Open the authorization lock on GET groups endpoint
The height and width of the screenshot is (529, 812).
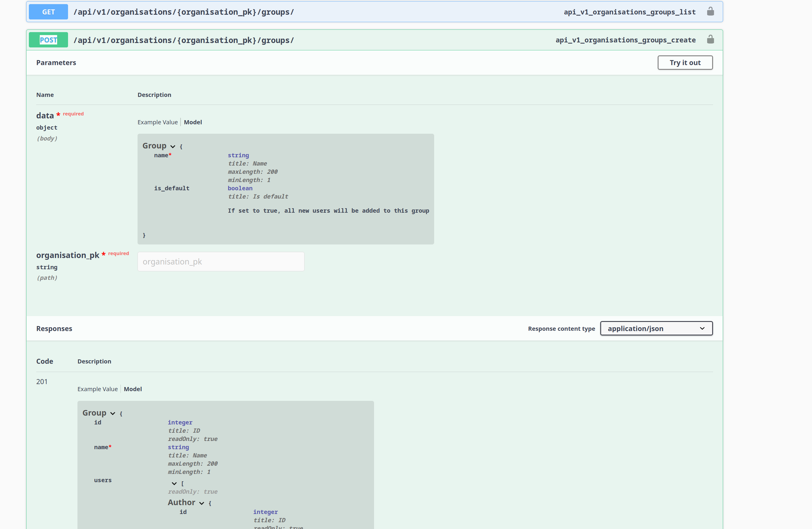pyautogui.click(x=711, y=11)
